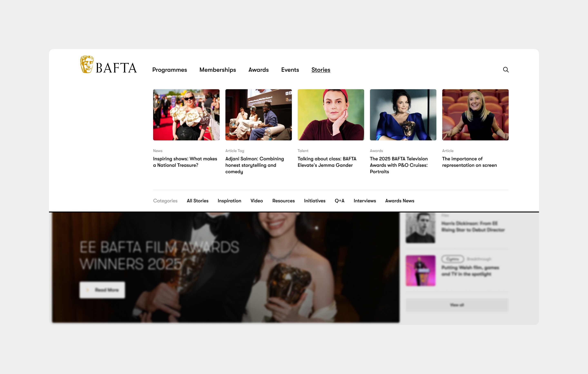Image resolution: width=588 pixels, height=374 pixels.
Task: Open the blue dress BAFTA portrait thumbnail
Action: coord(403,115)
